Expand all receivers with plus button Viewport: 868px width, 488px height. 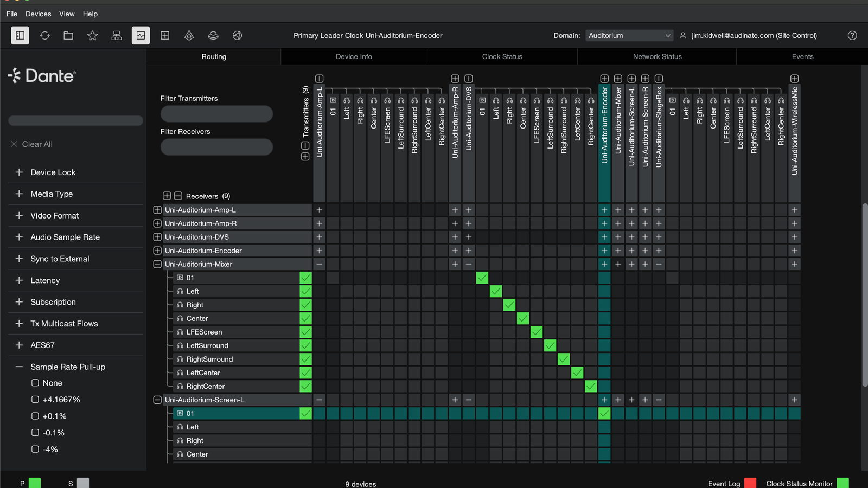tap(167, 196)
